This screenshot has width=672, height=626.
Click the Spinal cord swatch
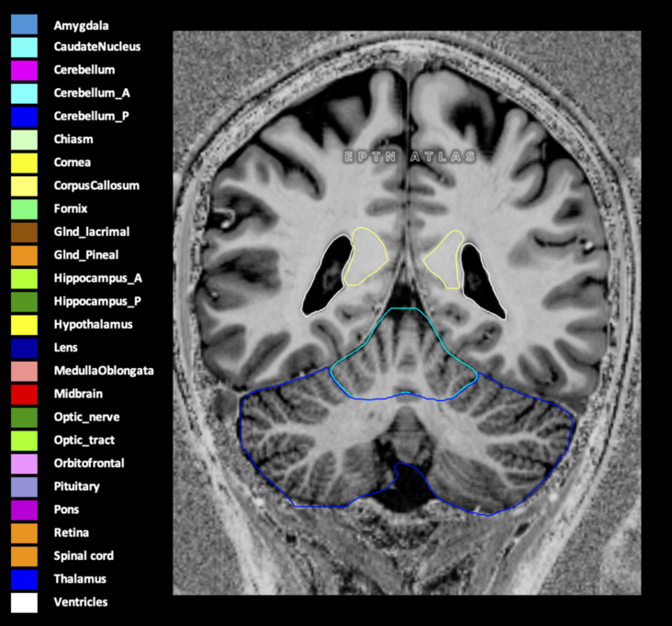click(x=24, y=556)
